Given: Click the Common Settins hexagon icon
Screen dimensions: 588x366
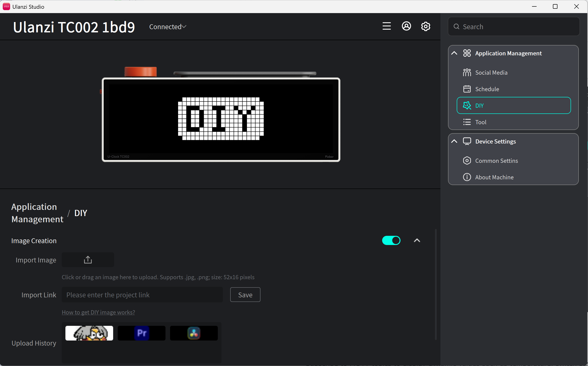Looking at the screenshot, I should (x=467, y=161).
